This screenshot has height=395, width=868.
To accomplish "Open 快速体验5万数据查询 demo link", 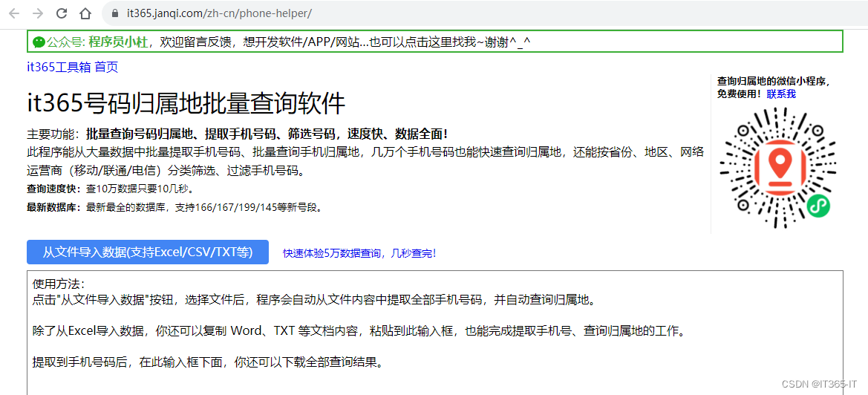I will point(360,253).
